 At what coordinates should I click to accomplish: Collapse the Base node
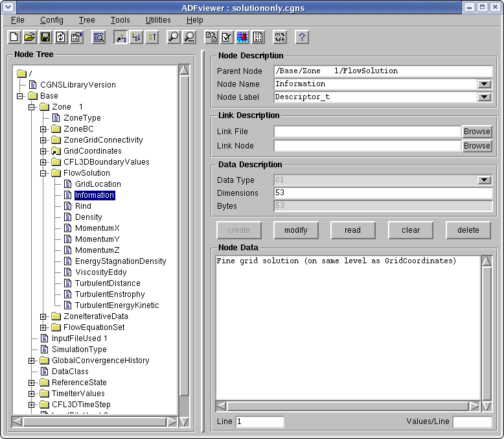(x=20, y=96)
